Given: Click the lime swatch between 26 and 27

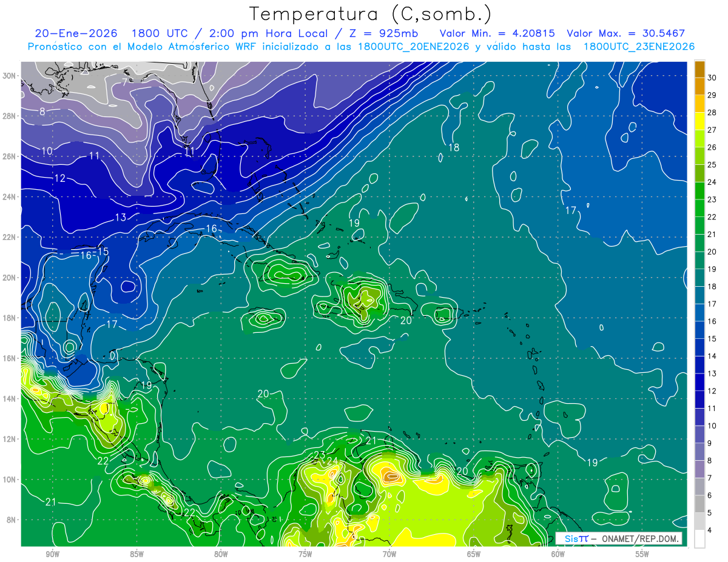Looking at the screenshot, I should [x=699, y=139].
